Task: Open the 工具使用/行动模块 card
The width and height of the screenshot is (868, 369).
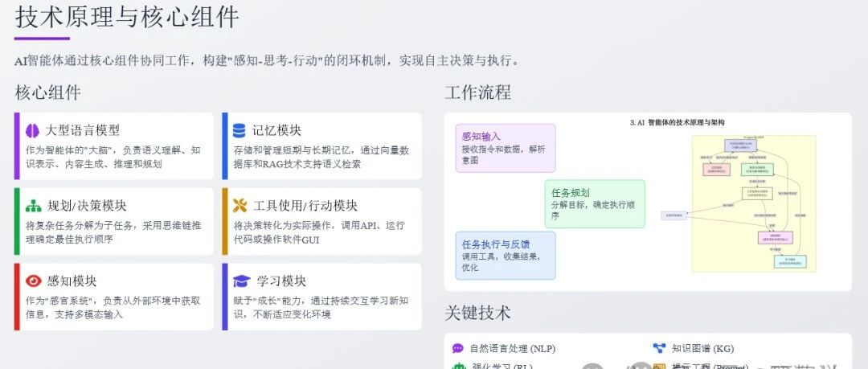Action: pyautogui.click(x=321, y=221)
